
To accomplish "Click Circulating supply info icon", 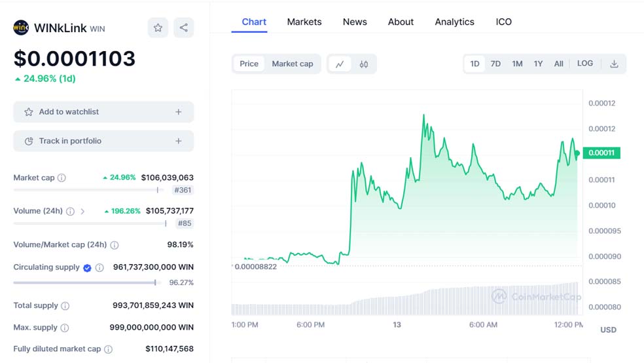I will tap(99, 267).
